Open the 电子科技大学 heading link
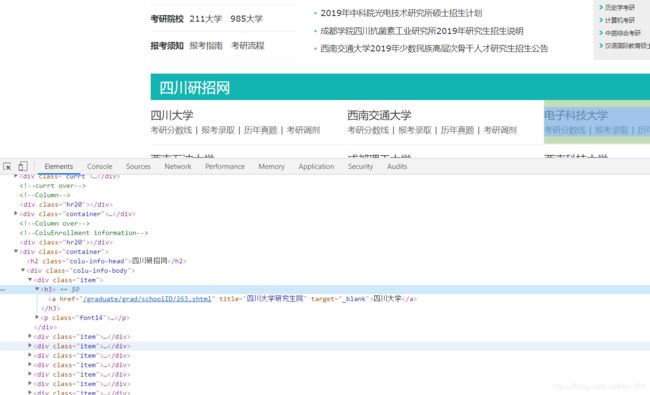 click(x=575, y=115)
